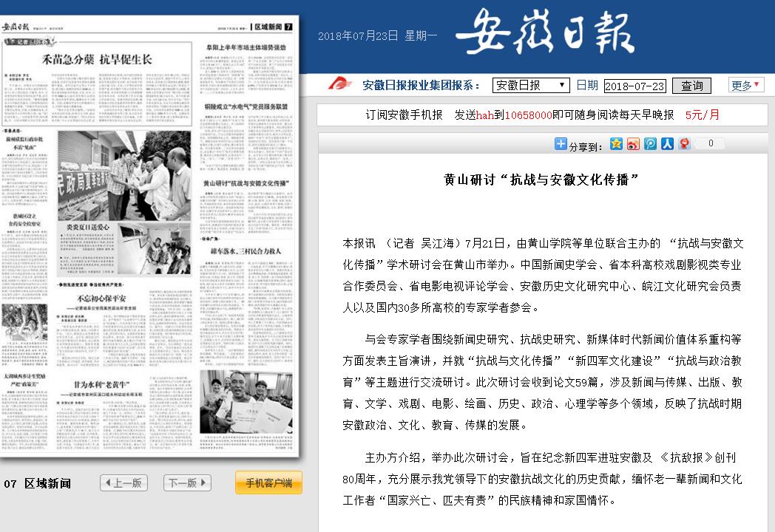Click the share count box showing 0

711,143
